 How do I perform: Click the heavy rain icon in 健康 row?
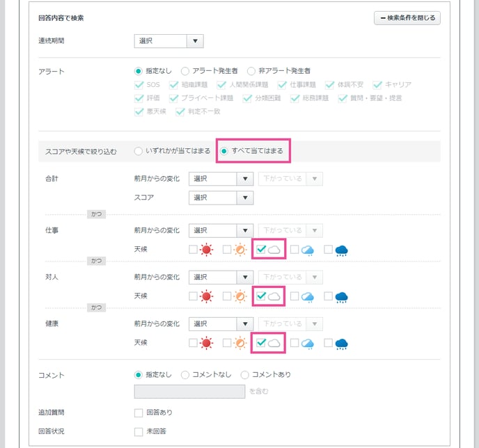click(342, 344)
